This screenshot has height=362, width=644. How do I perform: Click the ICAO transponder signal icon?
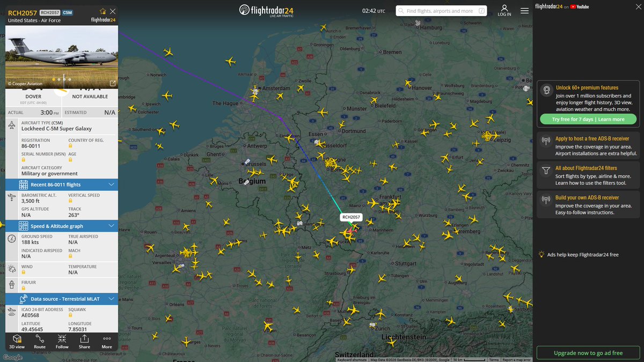tap(12, 312)
